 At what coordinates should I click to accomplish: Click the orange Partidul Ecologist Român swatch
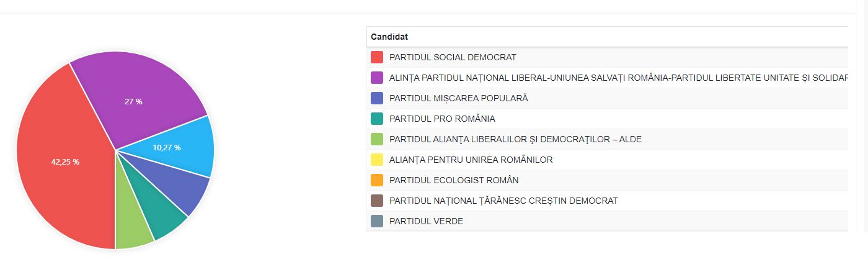click(377, 180)
